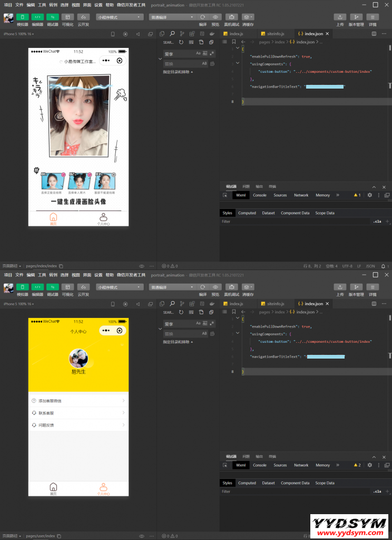This screenshot has width=392, height=540.
Task: Toggle the .cls button in upper Styles panel
Action: click(x=377, y=221)
